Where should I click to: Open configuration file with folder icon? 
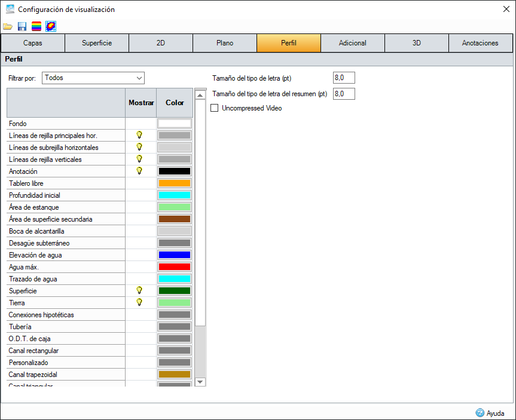pos(8,27)
